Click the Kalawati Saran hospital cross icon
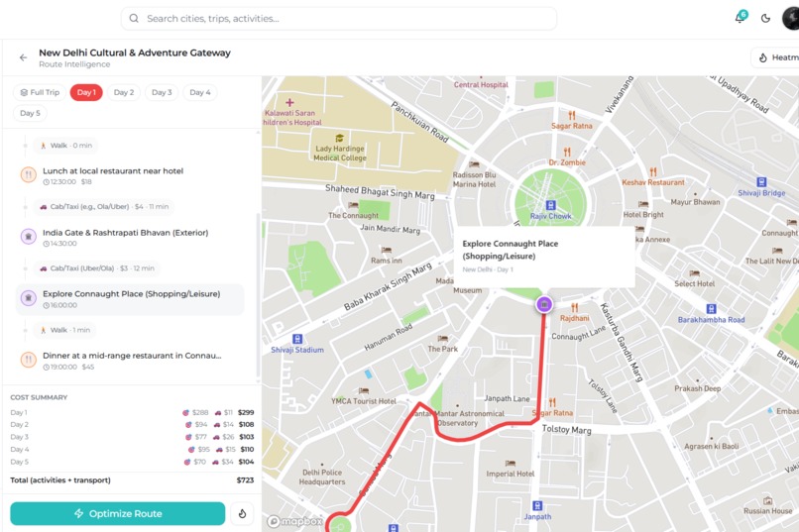The height and width of the screenshot is (532, 799). pyautogui.click(x=289, y=102)
